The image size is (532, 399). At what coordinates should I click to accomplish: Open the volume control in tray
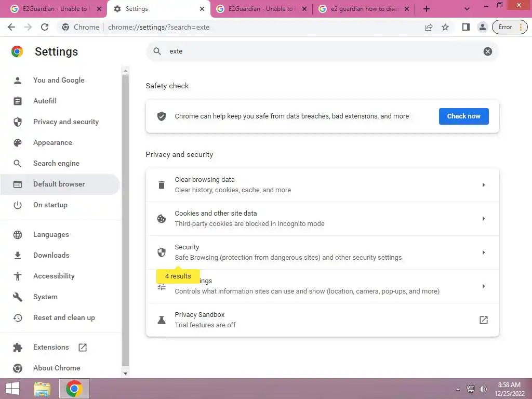(x=483, y=389)
